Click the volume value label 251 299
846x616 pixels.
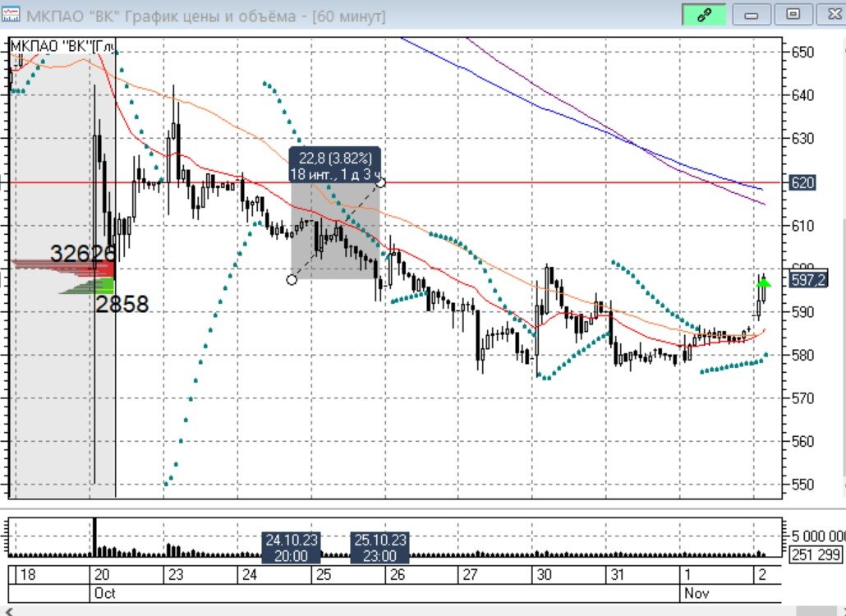816,554
